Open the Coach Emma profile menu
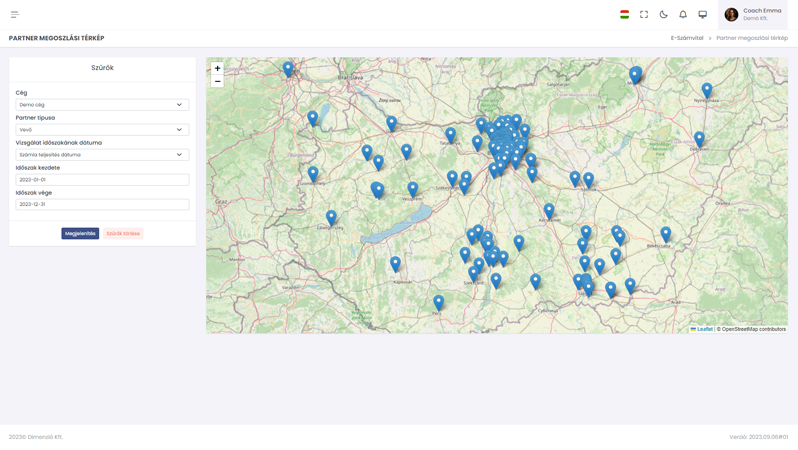Viewport: 798px width, 450px height. [753, 14]
